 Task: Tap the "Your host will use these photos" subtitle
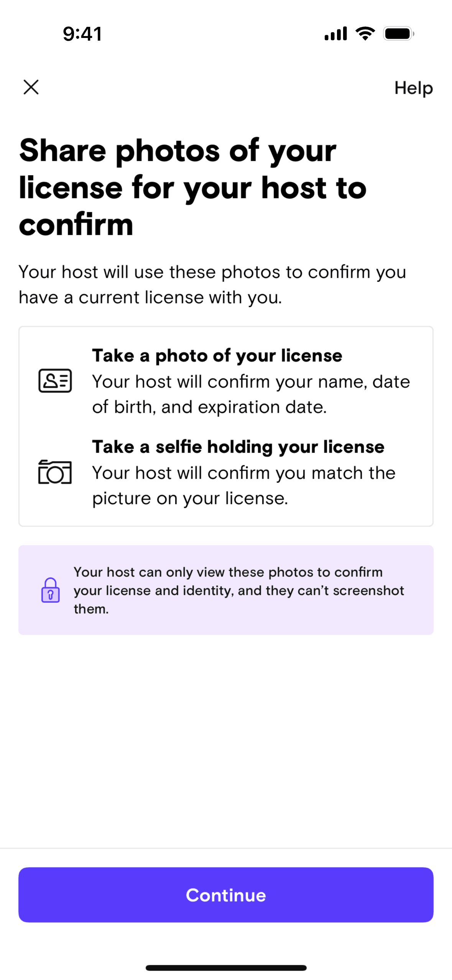(212, 284)
